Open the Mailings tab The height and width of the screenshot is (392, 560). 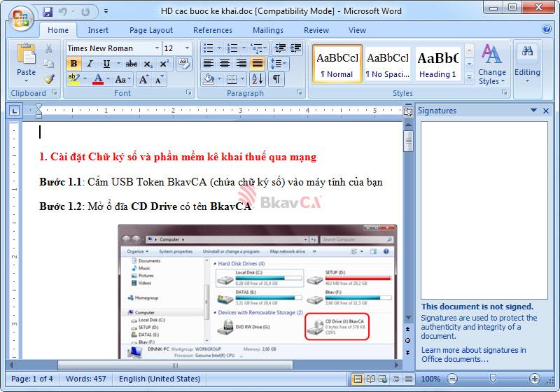(267, 30)
